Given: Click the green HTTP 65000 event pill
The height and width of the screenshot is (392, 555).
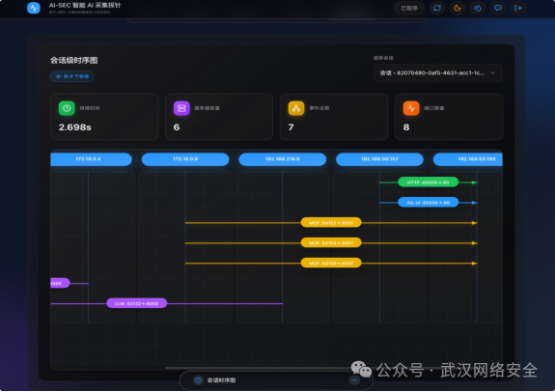Looking at the screenshot, I should 429,182.
